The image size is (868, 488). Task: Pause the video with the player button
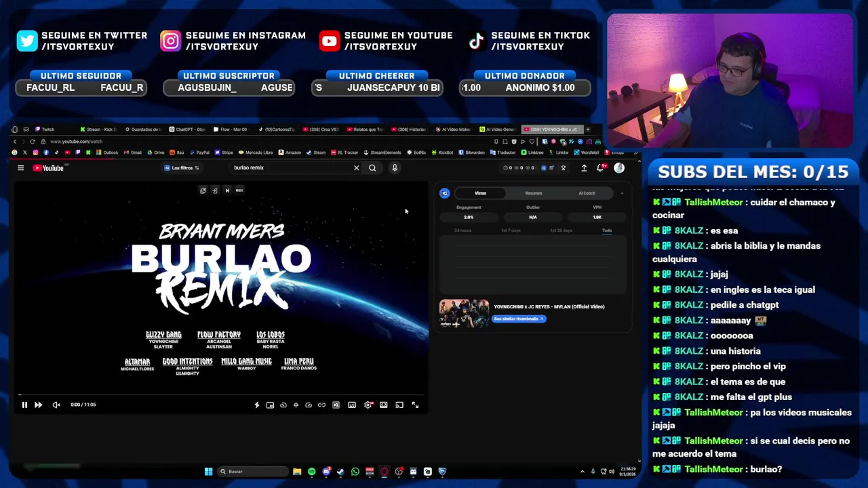(x=24, y=405)
